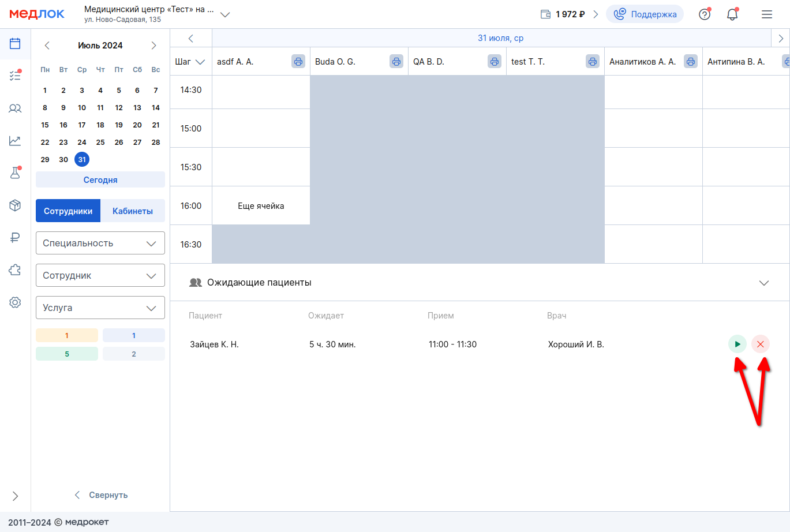Click the Июль 2024 month title
The width and height of the screenshot is (790, 532).
coord(100,46)
